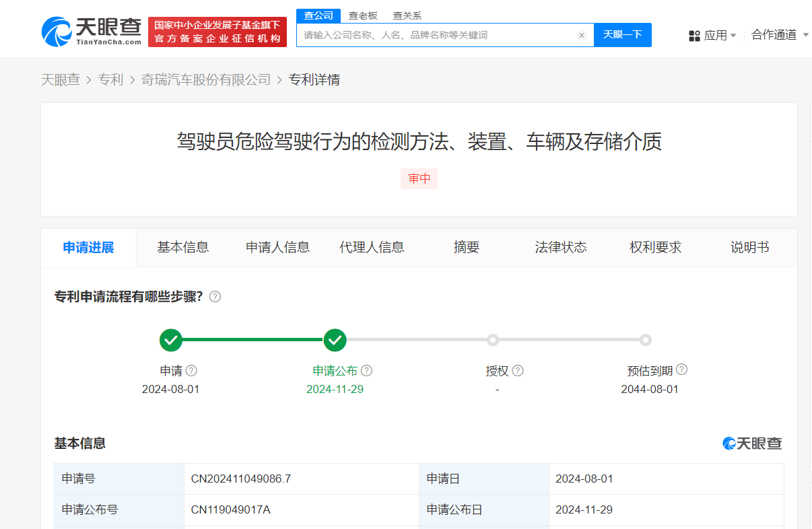
Task: Expand the 应用 dropdown arrow
Action: 733,35
